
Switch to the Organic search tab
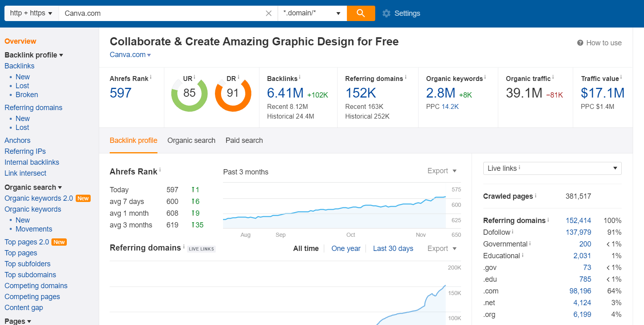pyautogui.click(x=191, y=140)
